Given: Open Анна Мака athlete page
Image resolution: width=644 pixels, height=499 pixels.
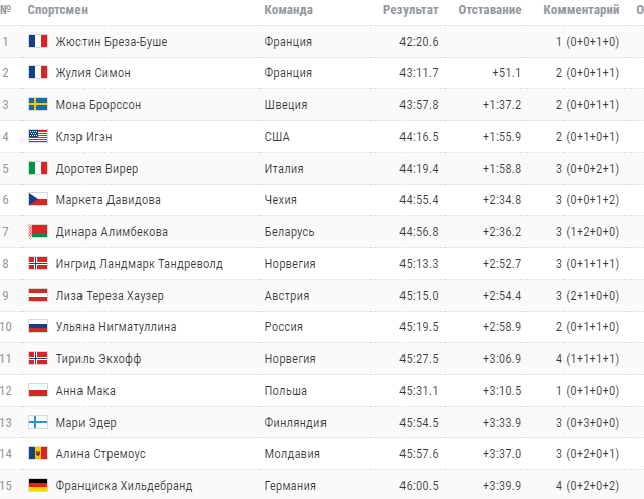Looking at the screenshot, I should 86,390.
